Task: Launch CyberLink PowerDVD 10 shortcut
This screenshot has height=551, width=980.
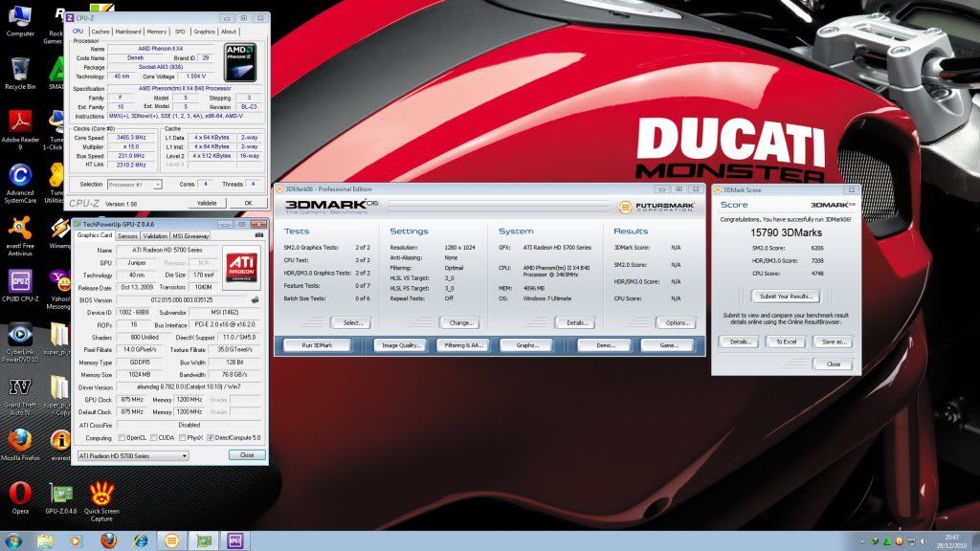Action: click(x=20, y=342)
